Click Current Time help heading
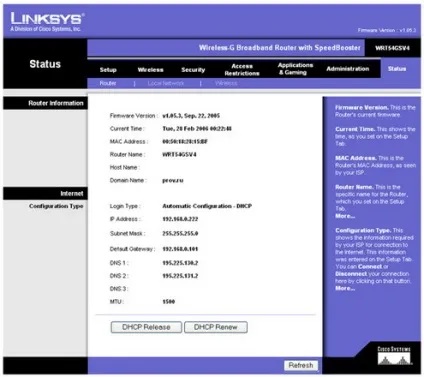 355,129
